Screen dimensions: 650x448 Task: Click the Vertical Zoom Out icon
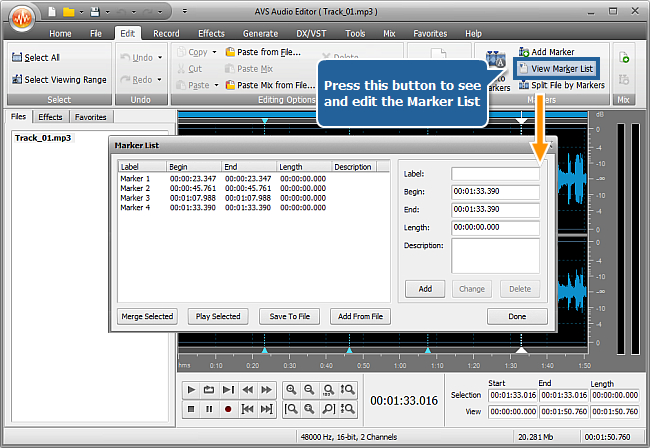pos(347,409)
